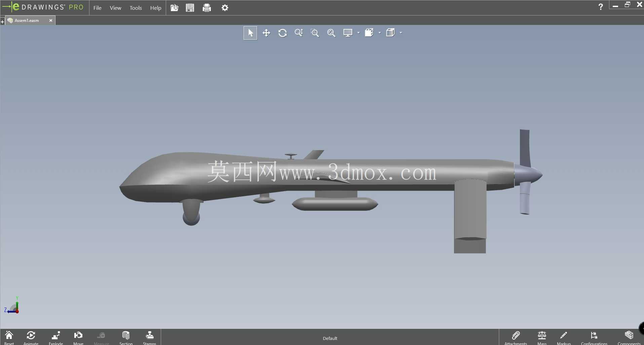
Task: Choose the Select arrow tool
Action: (x=251, y=33)
